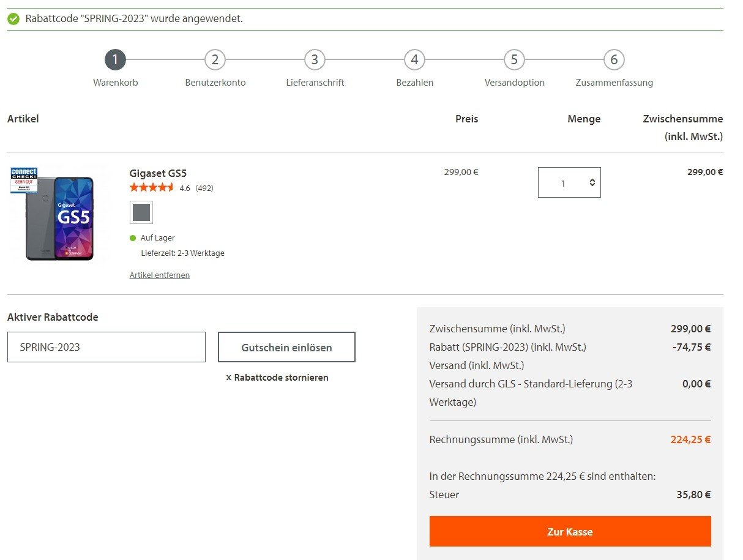Click the green success checkmark icon
This screenshot has height=560, width=743.
tap(13, 19)
